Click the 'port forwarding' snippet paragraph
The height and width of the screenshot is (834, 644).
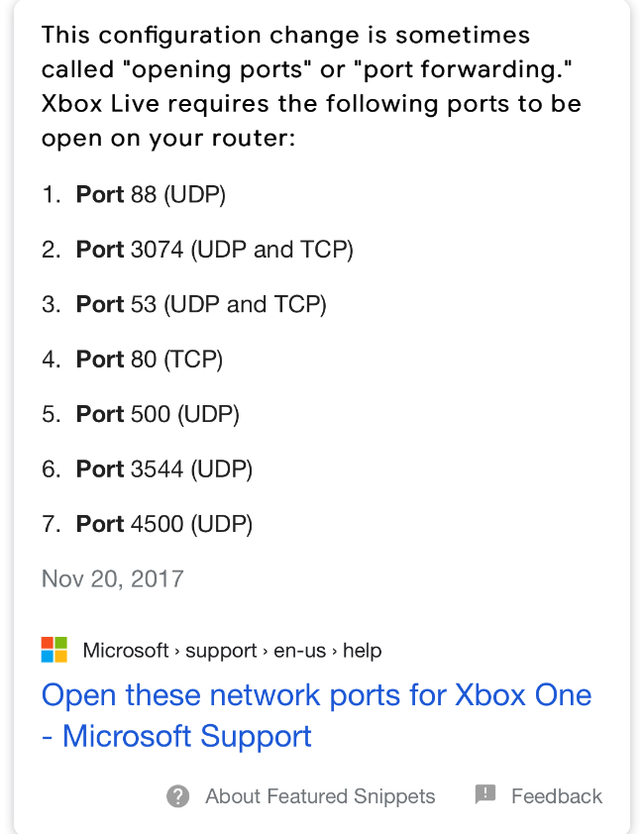coord(311,86)
